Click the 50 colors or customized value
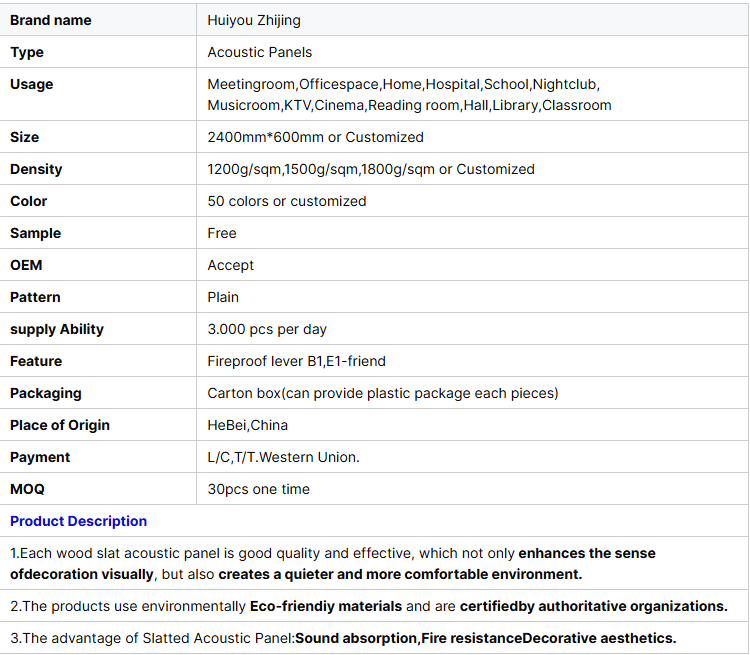Viewport: 750px width, 655px height. coord(287,201)
